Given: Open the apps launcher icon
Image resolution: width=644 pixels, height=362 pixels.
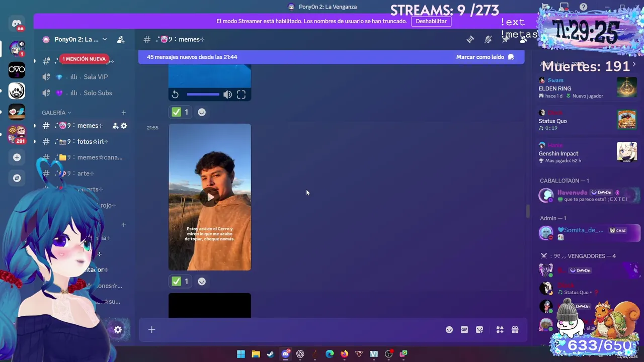Looking at the screenshot, I should pyautogui.click(x=500, y=330).
